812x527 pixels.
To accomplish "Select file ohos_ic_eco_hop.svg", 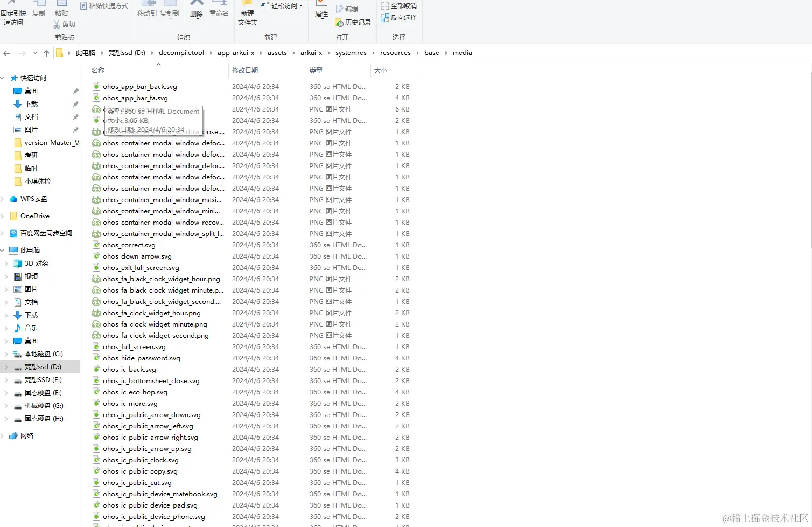I will [135, 392].
